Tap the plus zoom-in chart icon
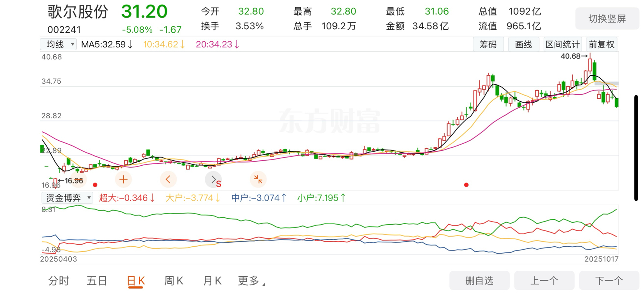The image size is (644, 296). [123, 179]
